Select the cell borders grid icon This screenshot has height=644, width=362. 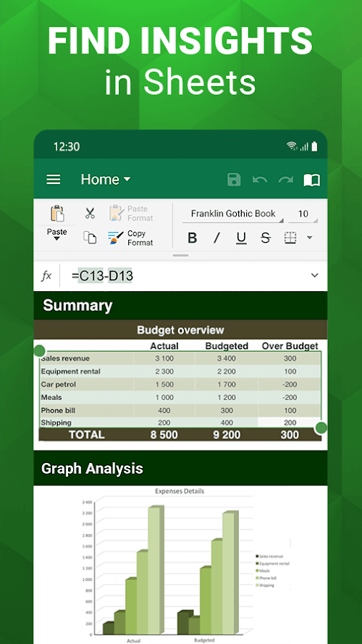pos(290,238)
